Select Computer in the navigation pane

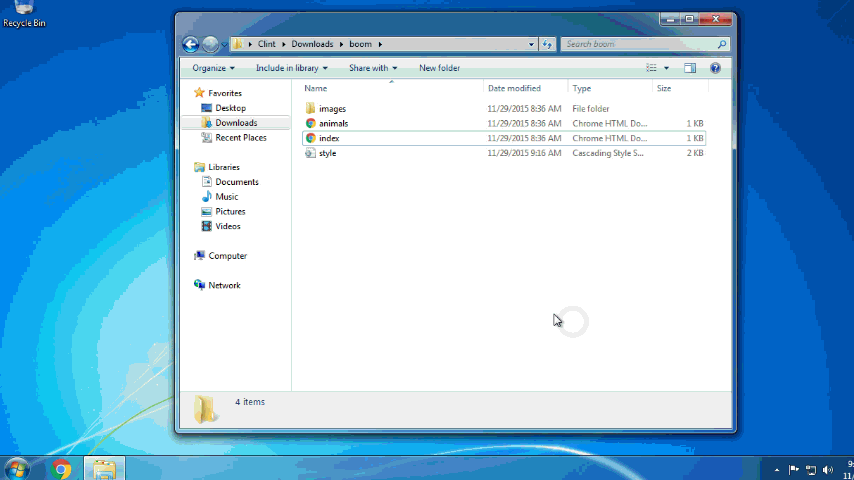tap(228, 256)
